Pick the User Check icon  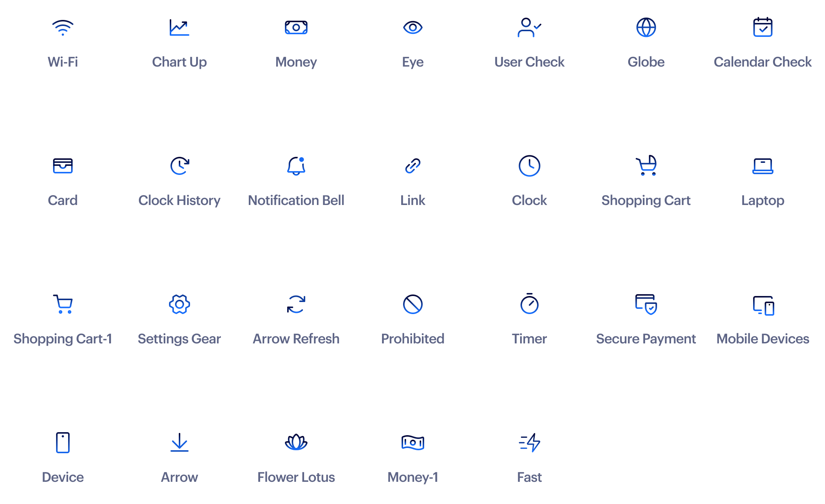pyautogui.click(x=529, y=27)
